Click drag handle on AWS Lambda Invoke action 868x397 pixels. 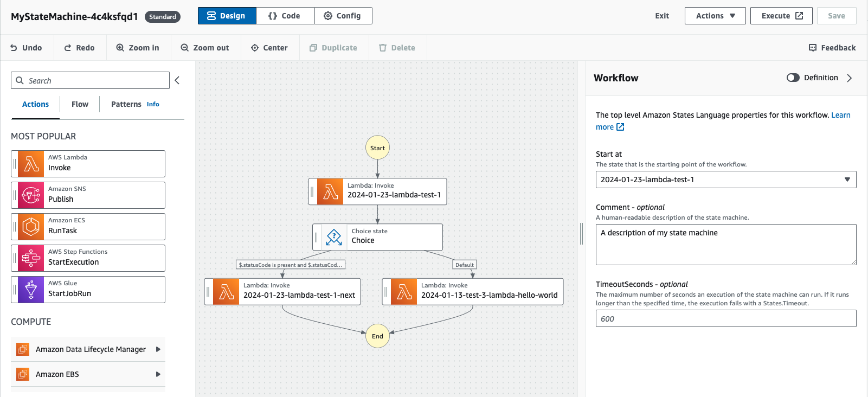pos(15,164)
